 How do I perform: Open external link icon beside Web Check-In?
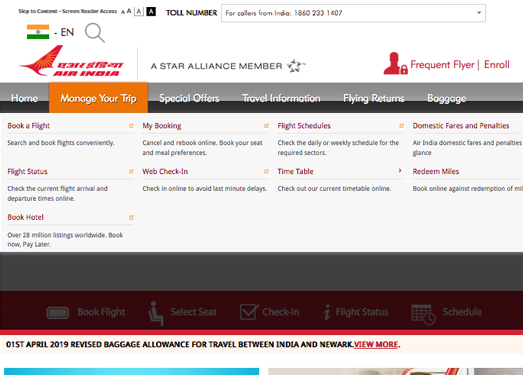(266, 171)
